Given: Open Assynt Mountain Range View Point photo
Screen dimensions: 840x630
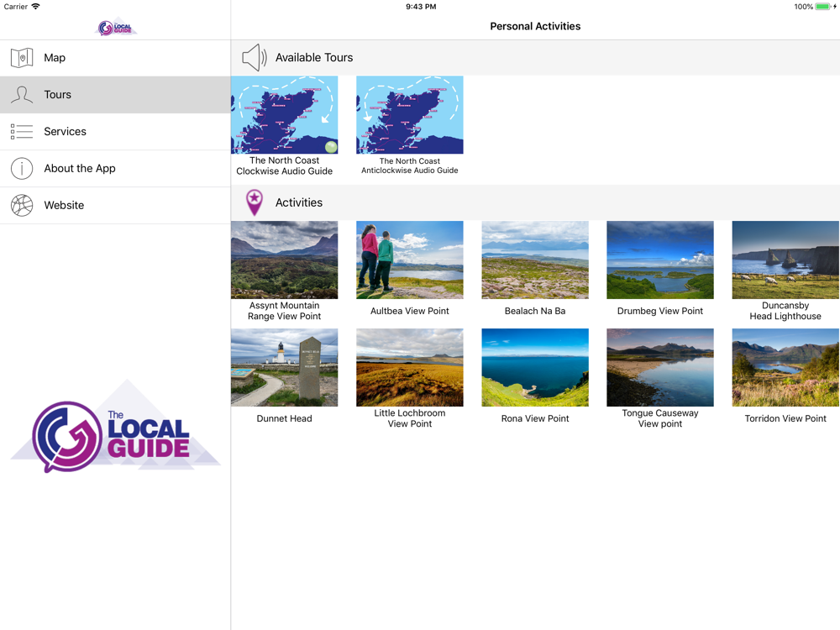Looking at the screenshot, I should (285, 260).
